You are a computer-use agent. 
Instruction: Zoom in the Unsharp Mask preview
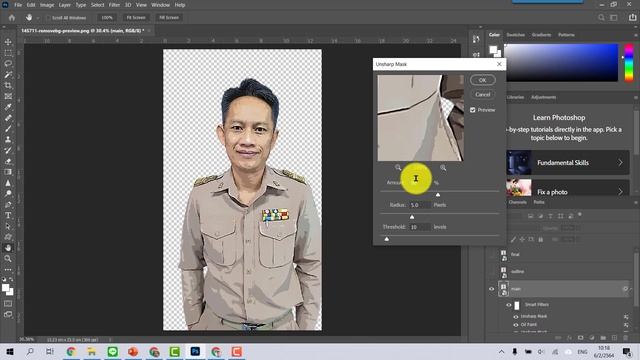[443, 167]
